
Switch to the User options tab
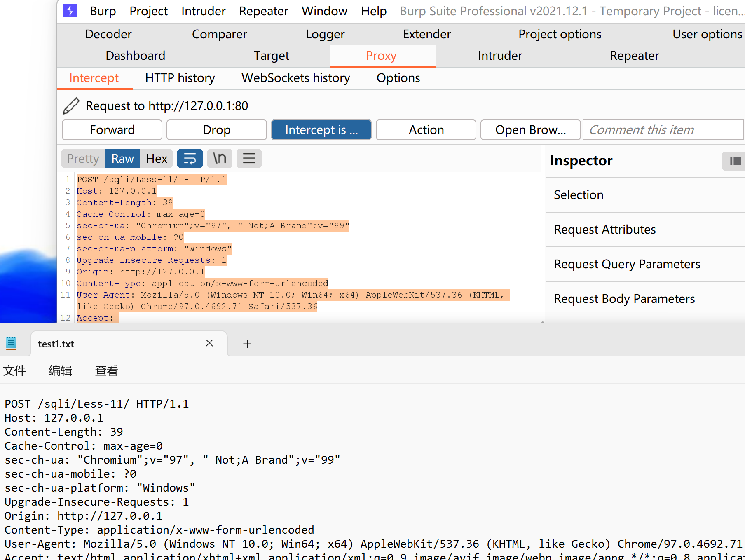pyautogui.click(x=707, y=34)
